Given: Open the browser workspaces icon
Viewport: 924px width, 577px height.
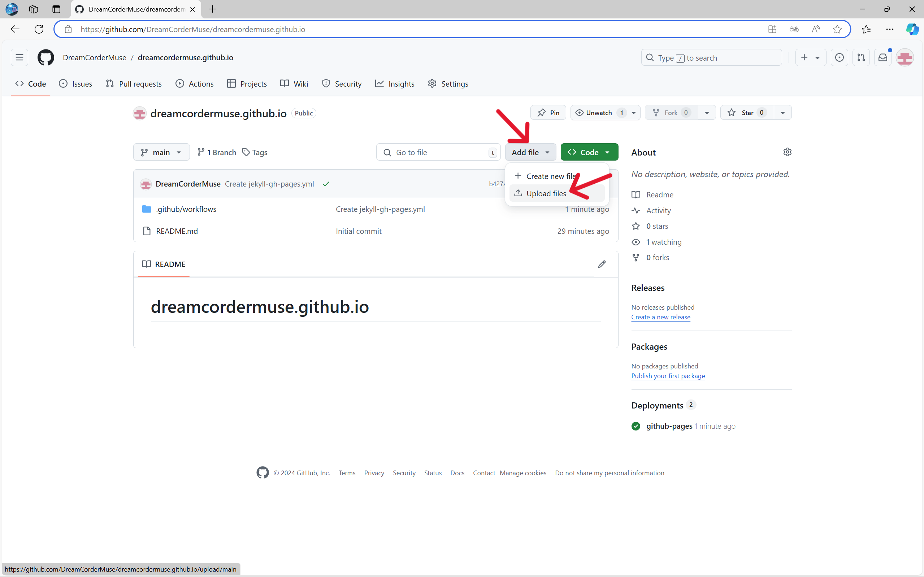Looking at the screenshot, I should 34,9.
